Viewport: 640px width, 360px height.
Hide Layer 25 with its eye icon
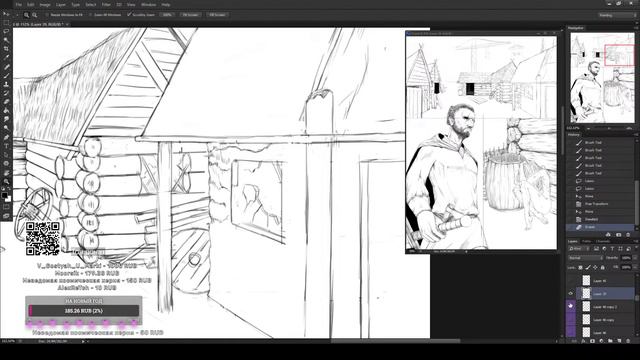coord(571,293)
